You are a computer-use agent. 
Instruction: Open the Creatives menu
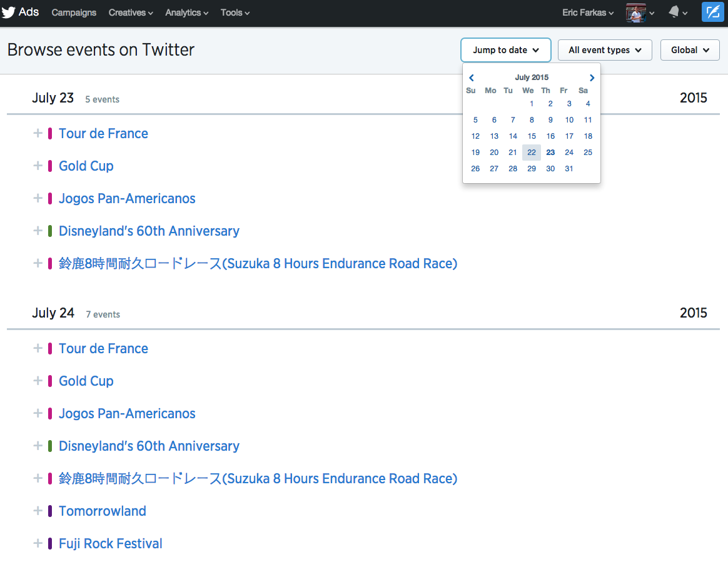130,13
